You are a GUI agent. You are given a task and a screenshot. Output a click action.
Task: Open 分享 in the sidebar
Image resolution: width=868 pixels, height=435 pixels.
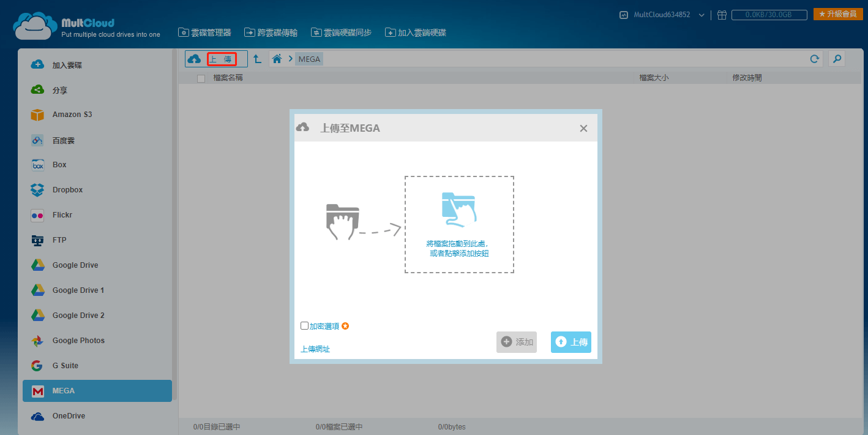pyautogui.click(x=60, y=90)
